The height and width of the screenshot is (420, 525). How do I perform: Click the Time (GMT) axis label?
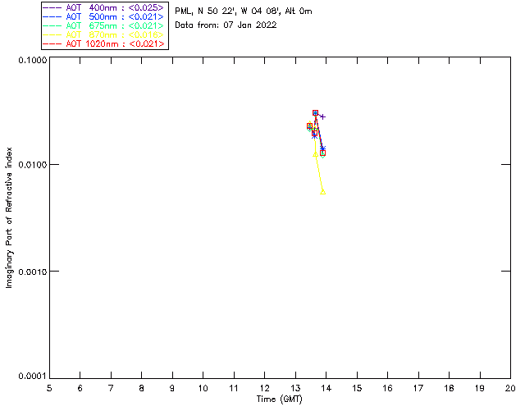click(x=280, y=399)
